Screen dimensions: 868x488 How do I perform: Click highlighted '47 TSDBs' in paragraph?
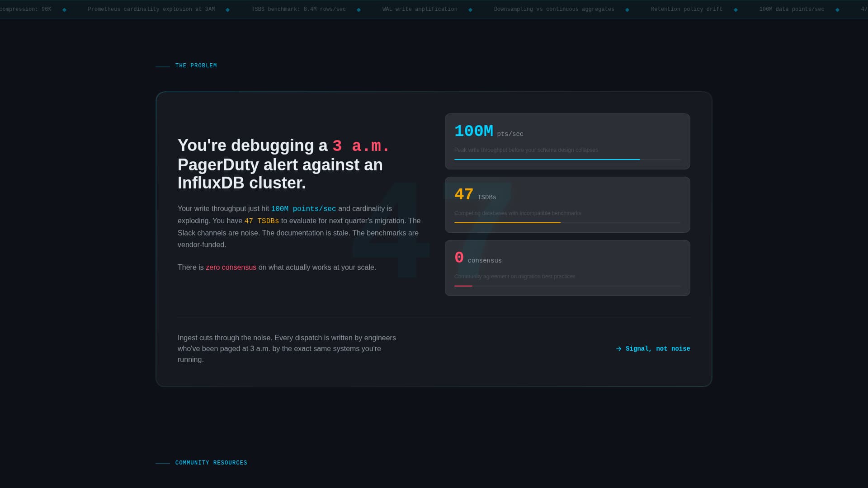[261, 221]
